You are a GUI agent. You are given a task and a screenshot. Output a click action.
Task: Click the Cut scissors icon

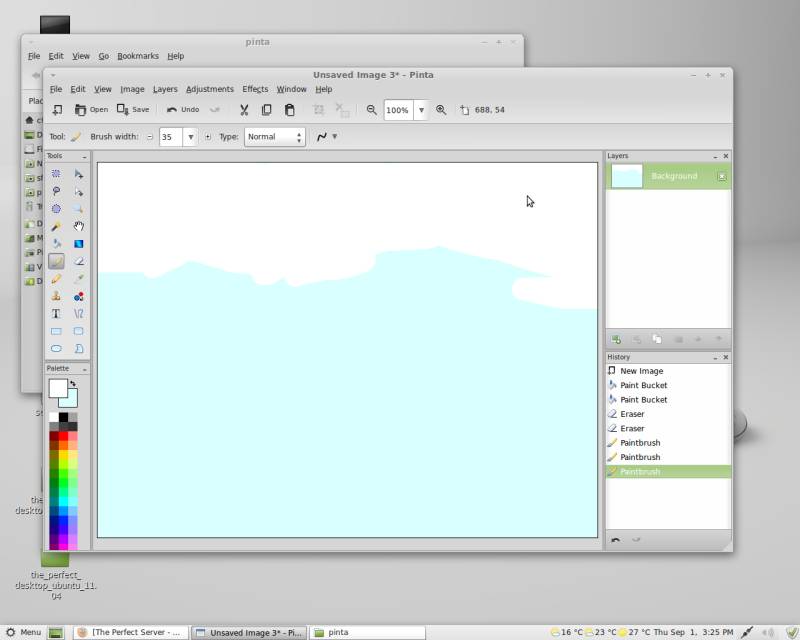tap(243, 110)
